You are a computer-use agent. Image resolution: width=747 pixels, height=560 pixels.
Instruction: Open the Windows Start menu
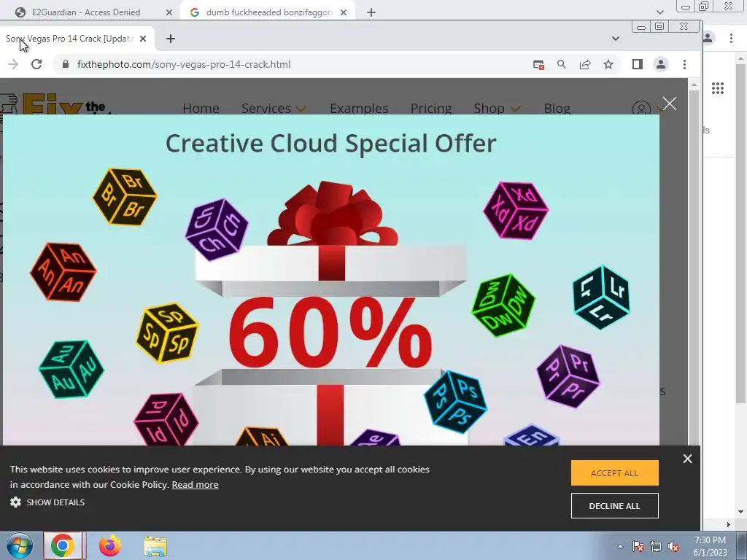coord(19,545)
